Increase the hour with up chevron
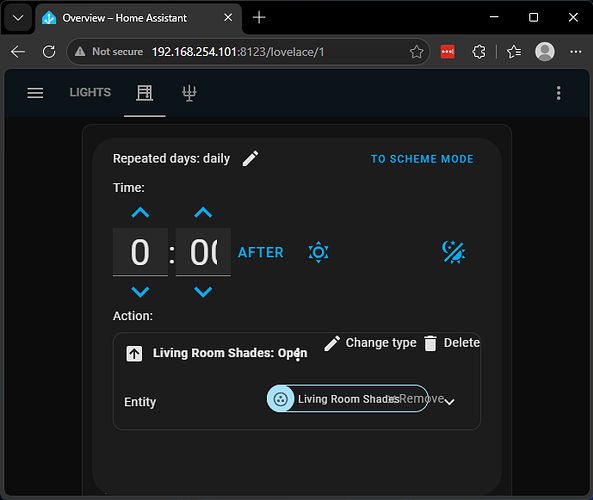The width and height of the screenshot is (593, 500). pos(140,213)
